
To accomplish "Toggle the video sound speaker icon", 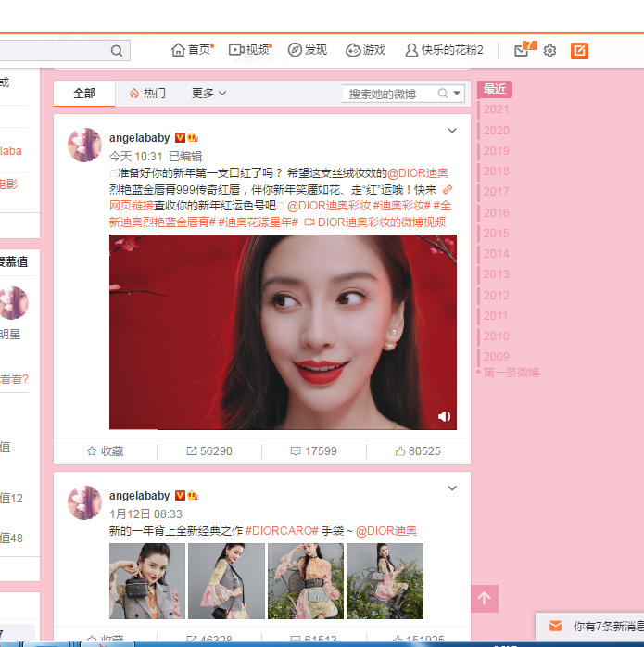I will tap(444, 417).
